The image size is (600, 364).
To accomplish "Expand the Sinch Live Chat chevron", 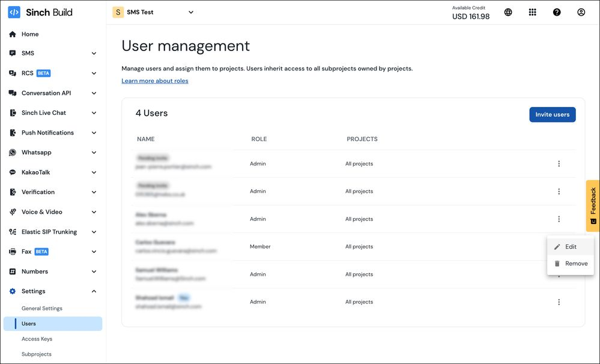I will tap(94, 113).
